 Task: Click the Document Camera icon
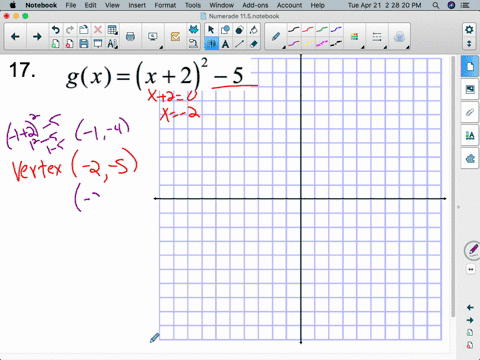[x=193, y=44]
